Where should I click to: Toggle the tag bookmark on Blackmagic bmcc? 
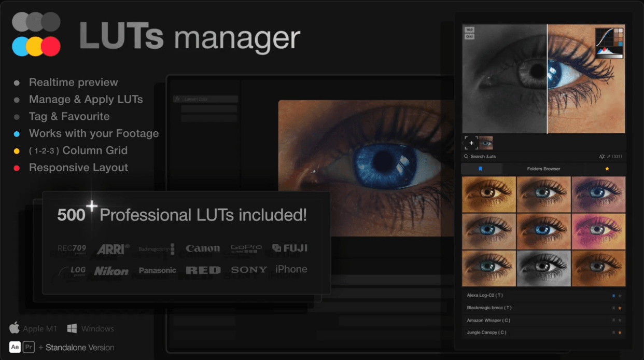tap(614, 308)
